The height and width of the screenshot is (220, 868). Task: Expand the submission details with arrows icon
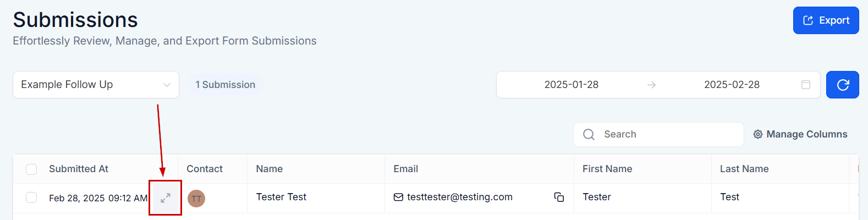165,198
